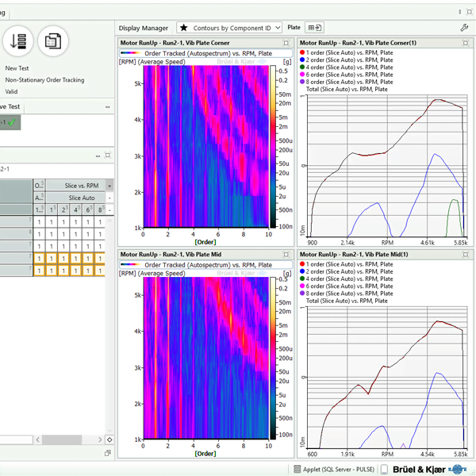Click the Applet SQL Server status icon
Viewport: 476px width, 476px height.
coord(297,469)
